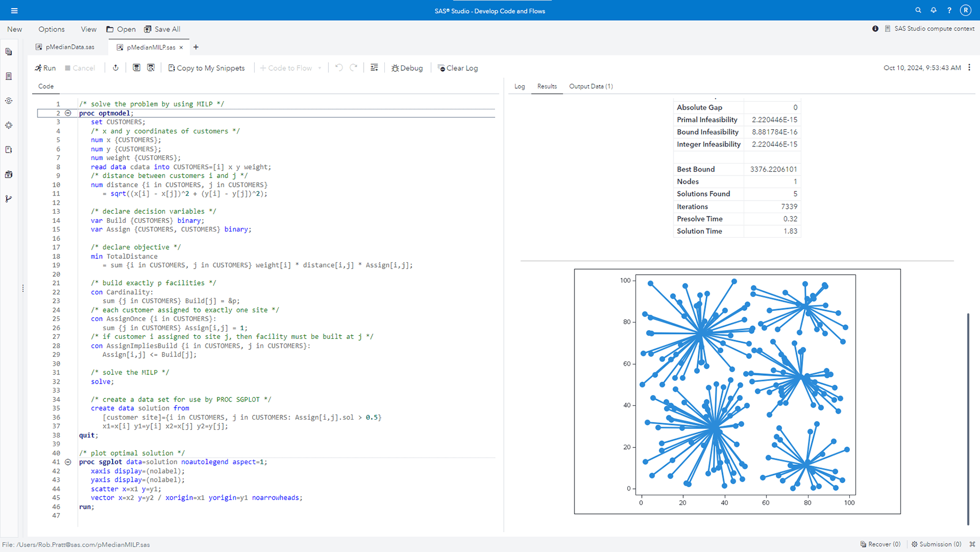Open code formatting options icon

[374, 68]
